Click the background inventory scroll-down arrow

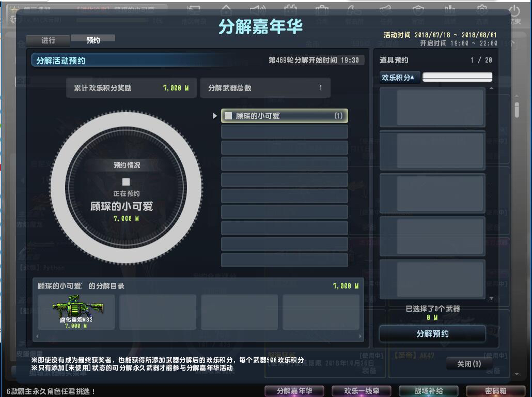click(517, 374)
